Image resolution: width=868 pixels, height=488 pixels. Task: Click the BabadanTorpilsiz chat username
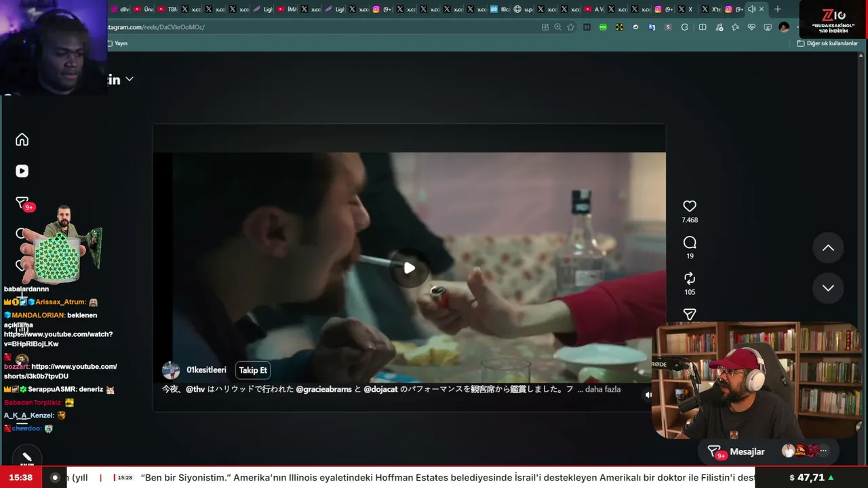coord(33,403)
